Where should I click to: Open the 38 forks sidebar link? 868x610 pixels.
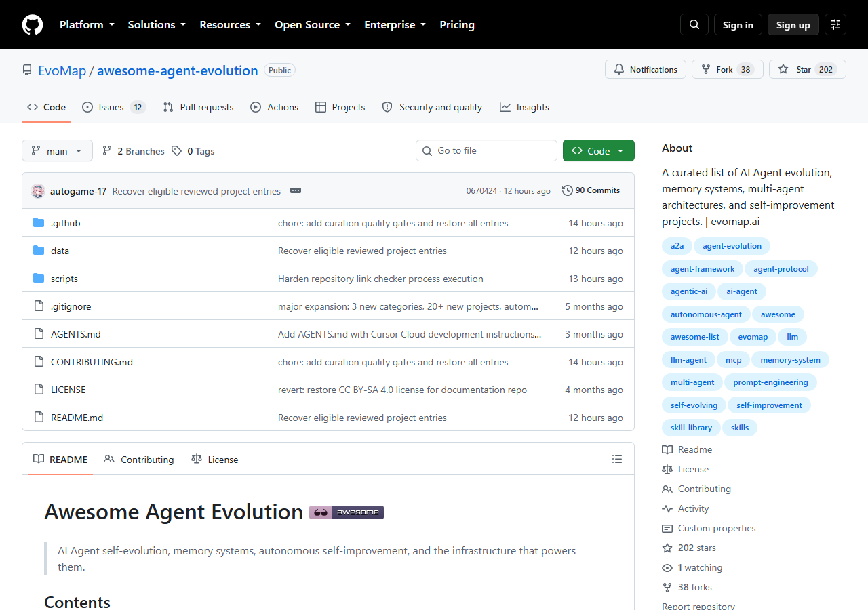click(x=695, y=587)
